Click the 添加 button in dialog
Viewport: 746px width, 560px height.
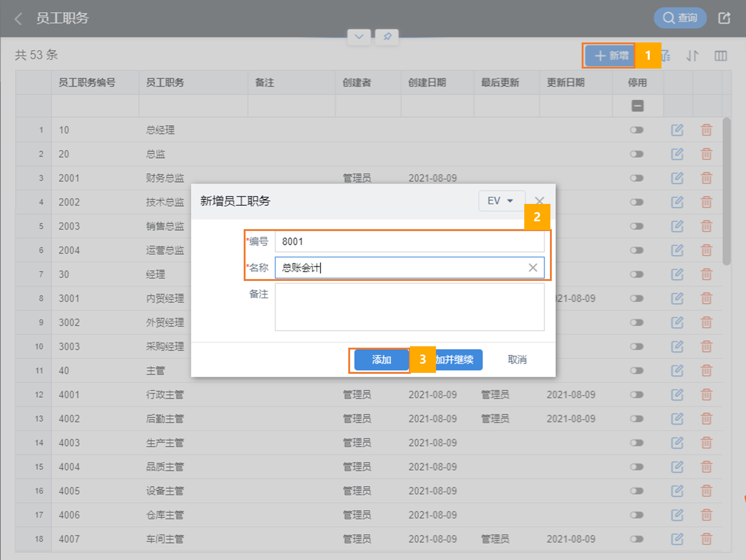pos(381,360)
